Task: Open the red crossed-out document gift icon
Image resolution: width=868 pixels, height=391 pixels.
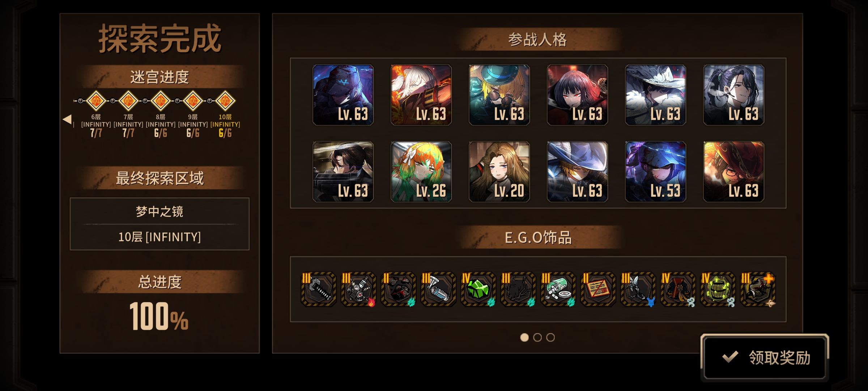Action: 598,289
